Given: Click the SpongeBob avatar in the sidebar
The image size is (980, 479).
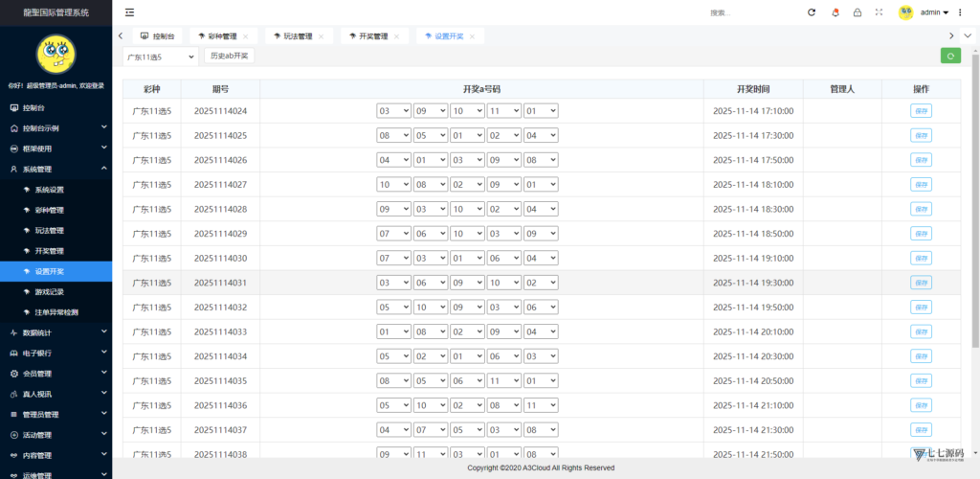Looking at the screenshot, I should coord(56,55).
